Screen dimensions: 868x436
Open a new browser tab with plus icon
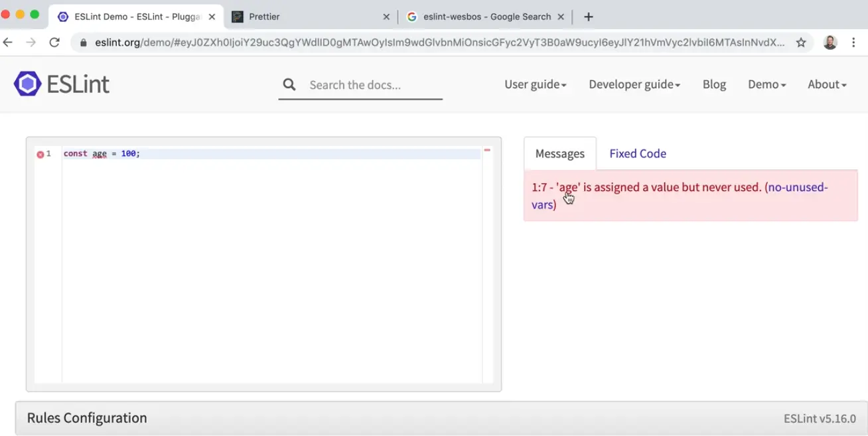588,17
